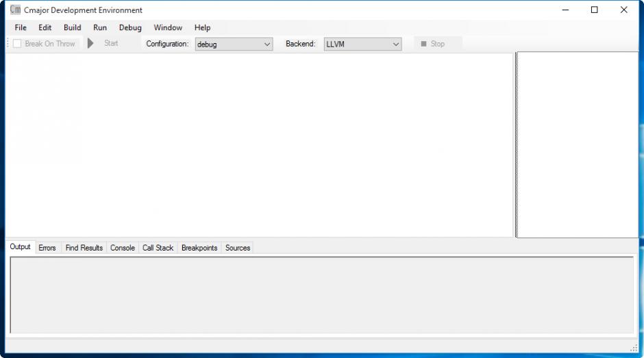Viewport: 644px width, 358px height.
Task: Click the Start play triangle icon
Action: click(90, 43)
